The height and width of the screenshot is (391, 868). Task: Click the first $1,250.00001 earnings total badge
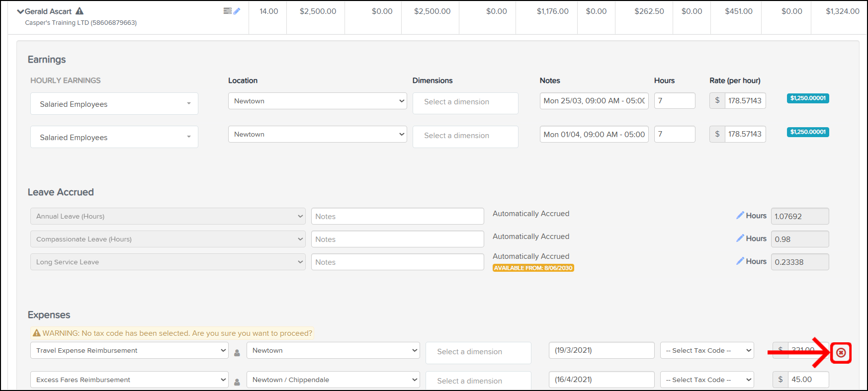point(807,98)
